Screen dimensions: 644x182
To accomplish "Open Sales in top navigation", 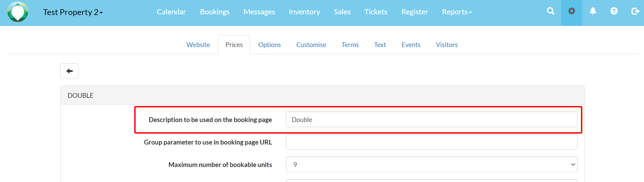I will pos(342,12).
